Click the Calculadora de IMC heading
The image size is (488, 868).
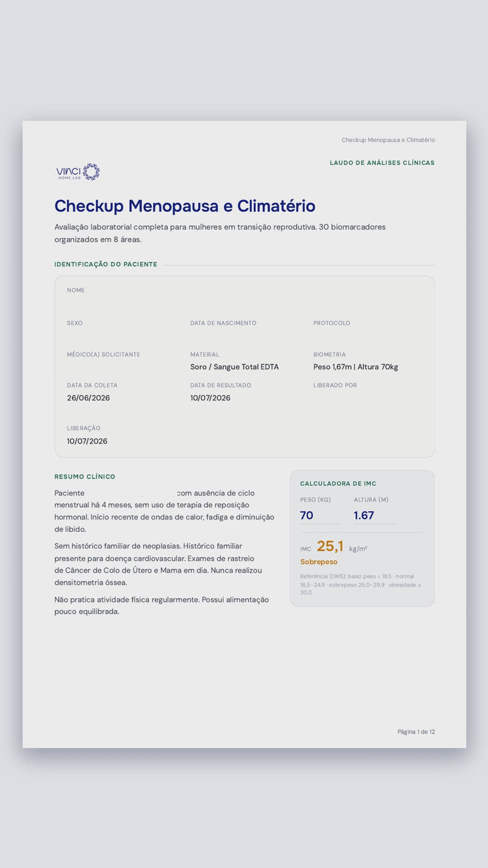point(338,483)
